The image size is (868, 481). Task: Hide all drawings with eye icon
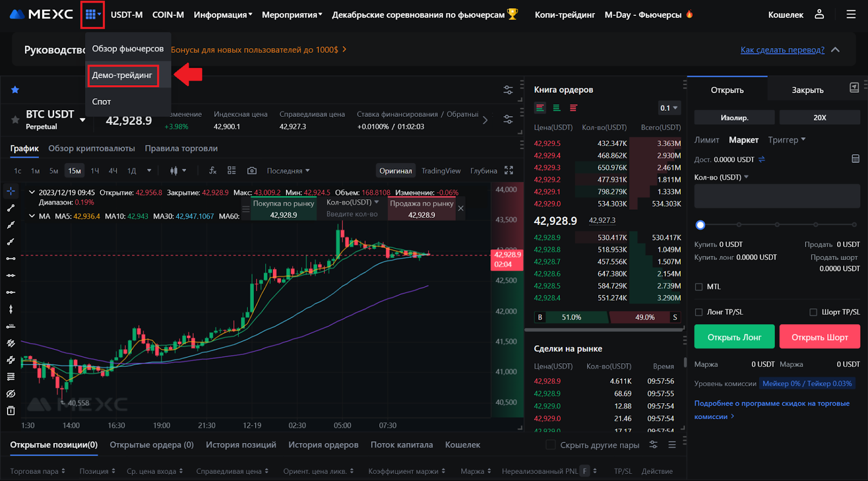[11, 394]
